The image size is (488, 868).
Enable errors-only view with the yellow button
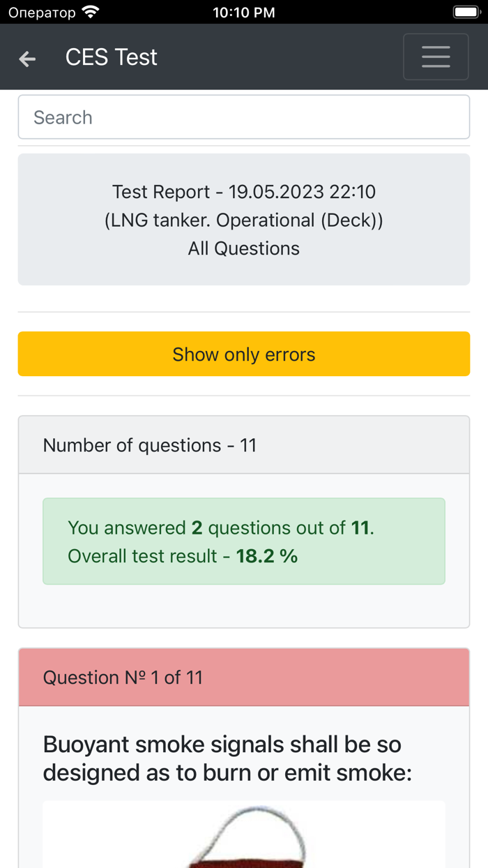(x=244, y=354)
